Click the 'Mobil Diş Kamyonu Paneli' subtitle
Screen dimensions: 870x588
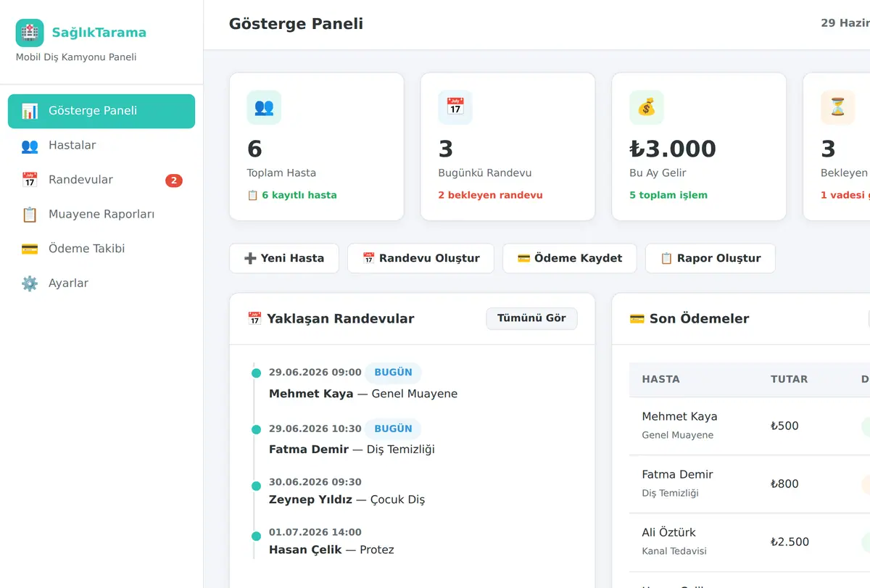click(76, 57)
